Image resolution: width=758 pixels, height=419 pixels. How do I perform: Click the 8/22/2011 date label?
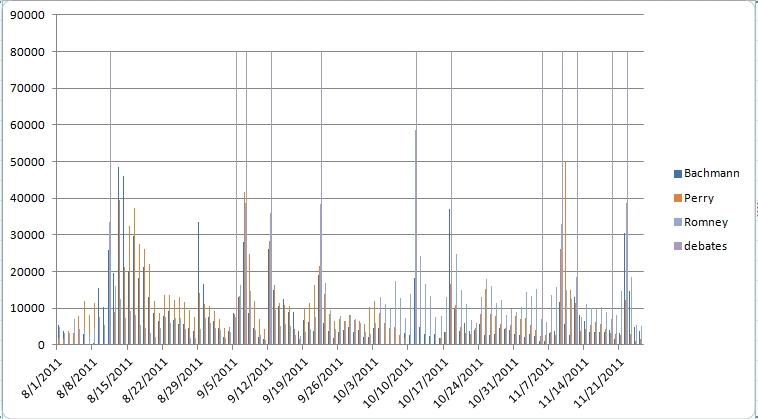146,378
